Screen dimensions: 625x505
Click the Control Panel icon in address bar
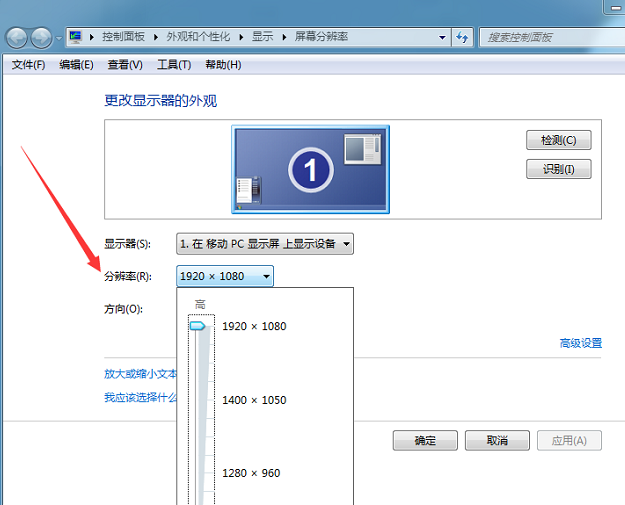point(76,37)
